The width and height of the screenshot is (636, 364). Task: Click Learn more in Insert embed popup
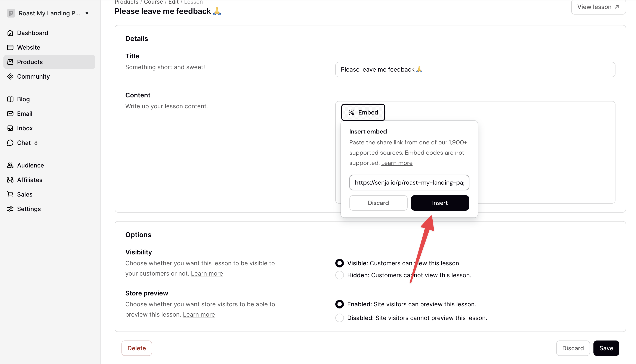click(396, 163)
